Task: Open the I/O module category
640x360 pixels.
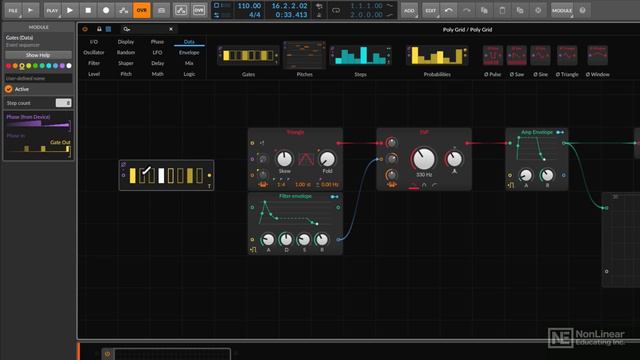Action: click(x=94, y=42)
